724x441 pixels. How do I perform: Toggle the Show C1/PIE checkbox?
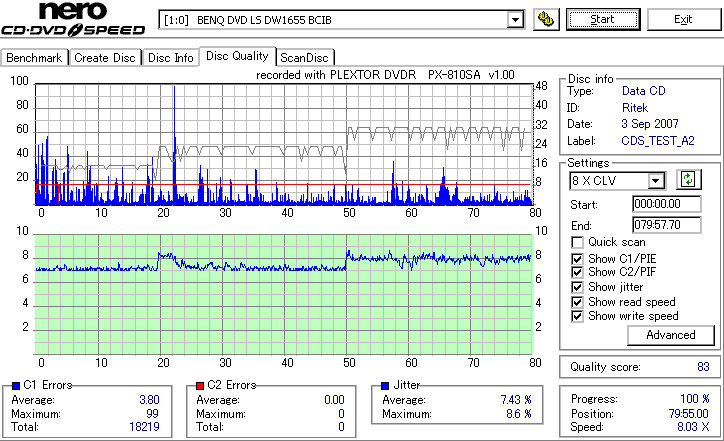[577, 259]
